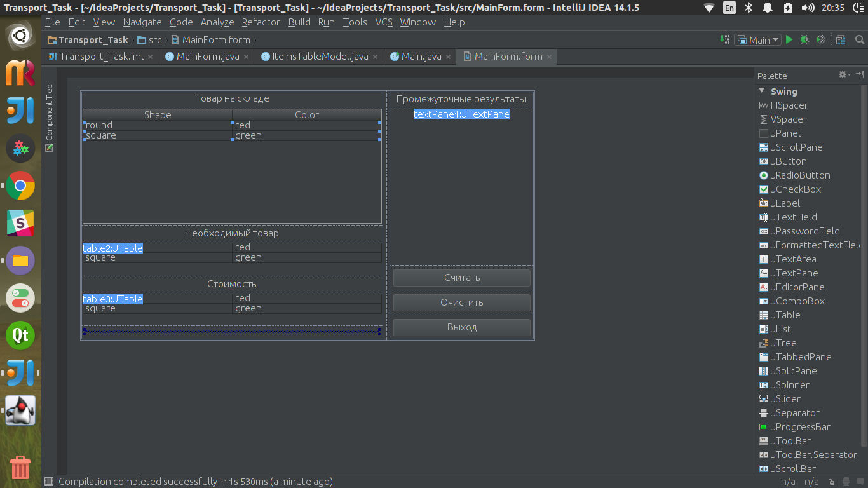
Task: Choose JRadioButton in the palette
Action: point(795,175)
